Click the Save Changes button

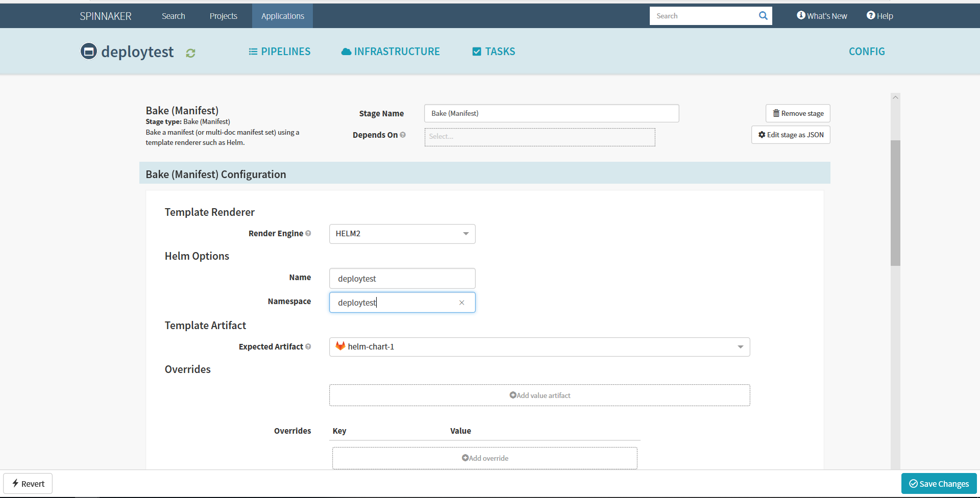(x=939, y=484)
